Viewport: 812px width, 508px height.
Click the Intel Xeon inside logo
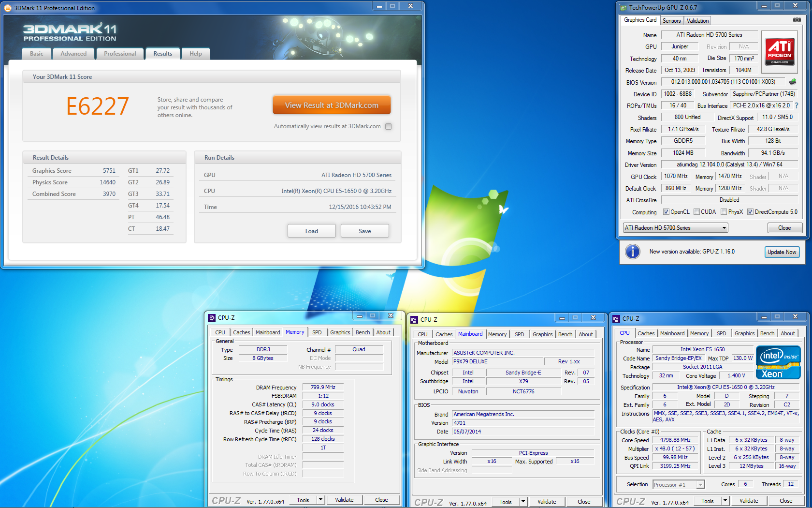point(778,362)
